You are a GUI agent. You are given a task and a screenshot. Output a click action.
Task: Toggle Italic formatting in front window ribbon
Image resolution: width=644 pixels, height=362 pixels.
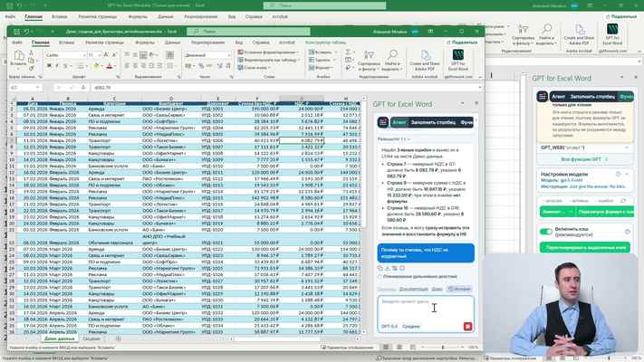click(57, 66)
